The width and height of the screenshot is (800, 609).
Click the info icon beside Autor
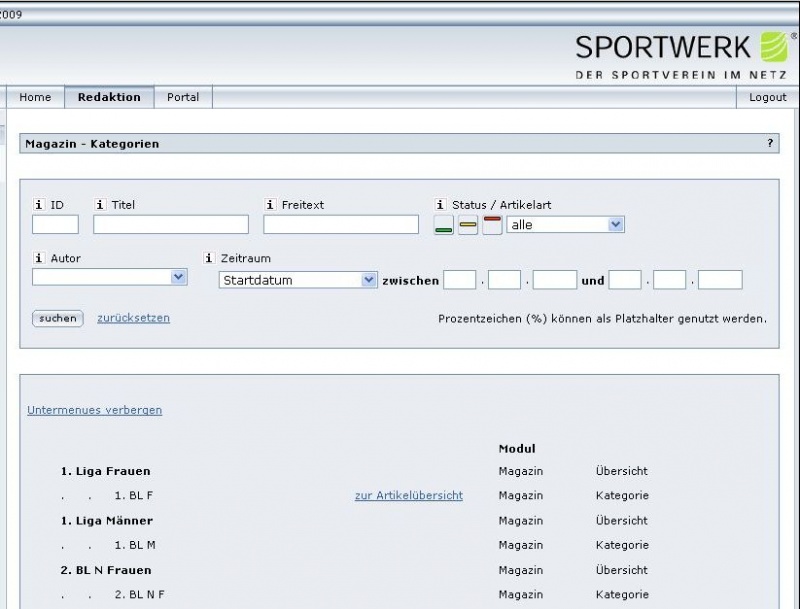[x=39, y=258]
